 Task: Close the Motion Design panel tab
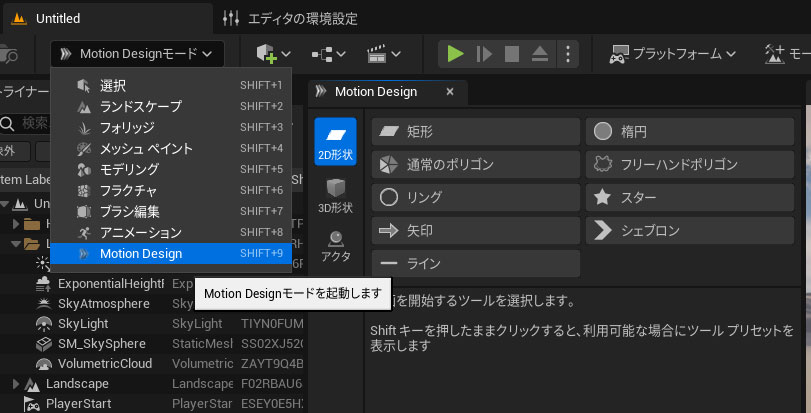pyautogui.click(x=450, y=92)
